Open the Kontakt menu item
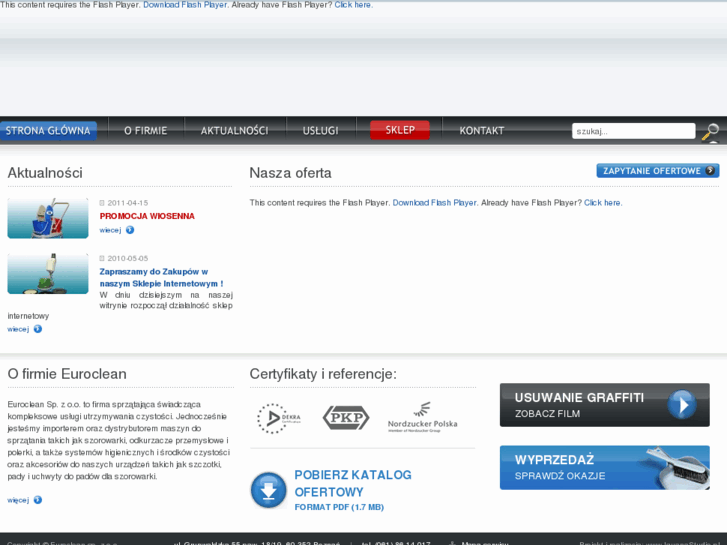Screen dimensions: 727x545 click(482, 131)
